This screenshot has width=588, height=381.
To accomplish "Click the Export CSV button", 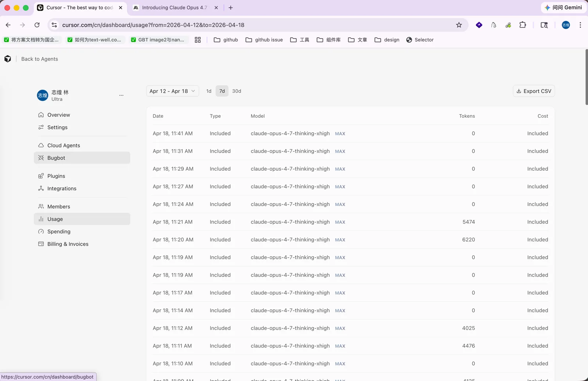I will pyautogui.click(x=534, y=91).
